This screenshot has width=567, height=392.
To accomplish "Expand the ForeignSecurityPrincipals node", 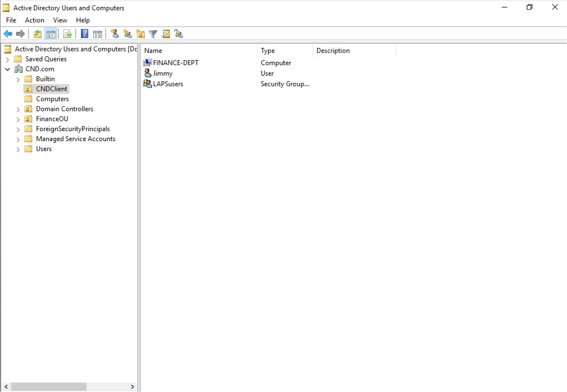I will tap(18, 129).
